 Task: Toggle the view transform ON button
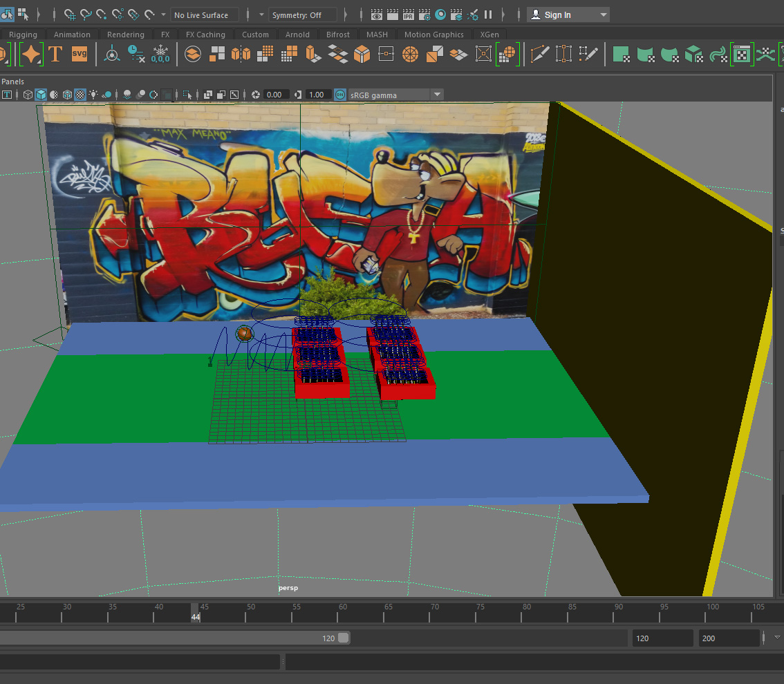coord(340,95)
